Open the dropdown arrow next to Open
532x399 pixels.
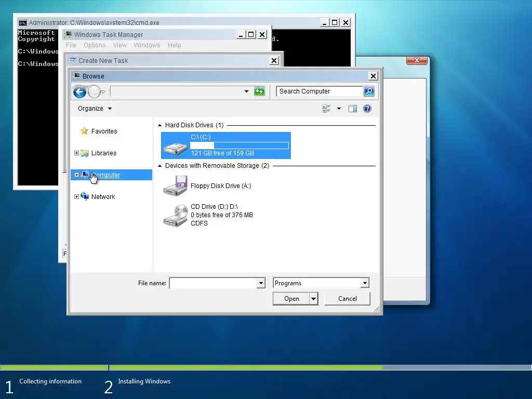pos(313,299)
